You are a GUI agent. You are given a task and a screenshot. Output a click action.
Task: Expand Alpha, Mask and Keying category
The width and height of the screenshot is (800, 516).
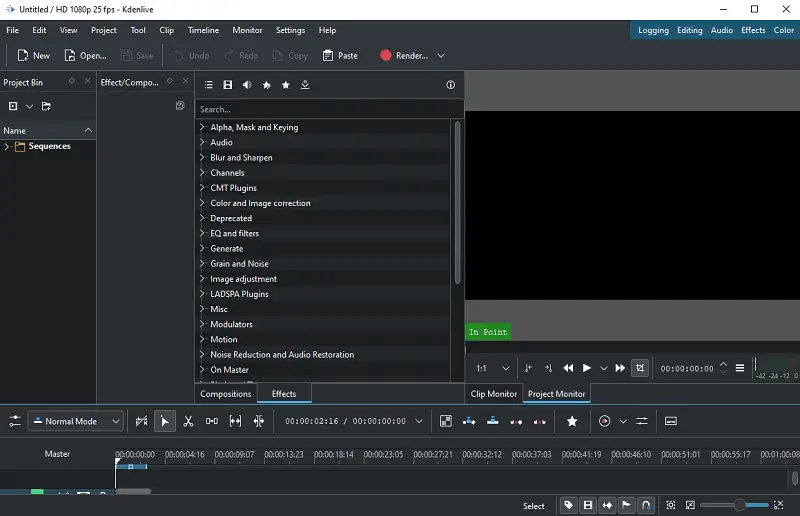(x=202, y=127)
